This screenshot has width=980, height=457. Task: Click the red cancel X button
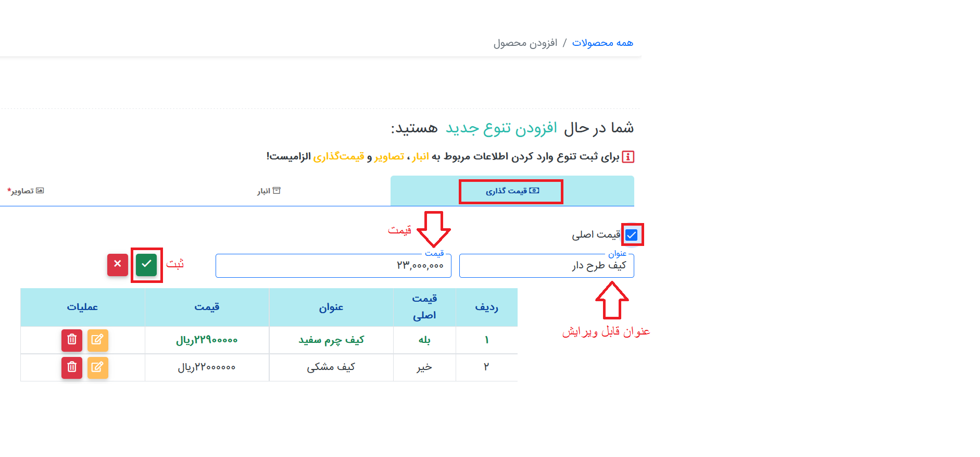click(x=118, y=265)
